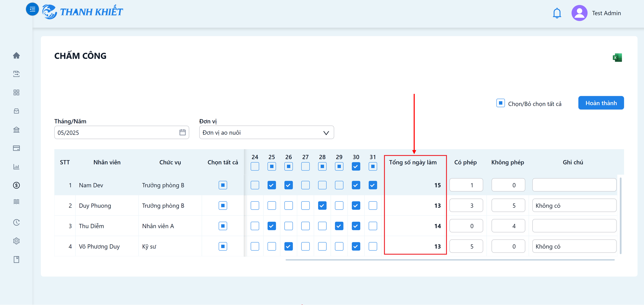644x305 pixels.
Task: Click the Nhân viên A position cell
Action: tap(158, 226)
